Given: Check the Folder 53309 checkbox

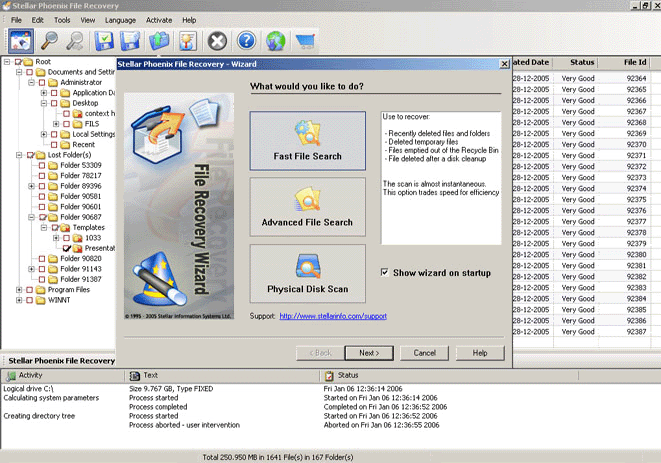Looking at the screenshot, I should [43, 164].
